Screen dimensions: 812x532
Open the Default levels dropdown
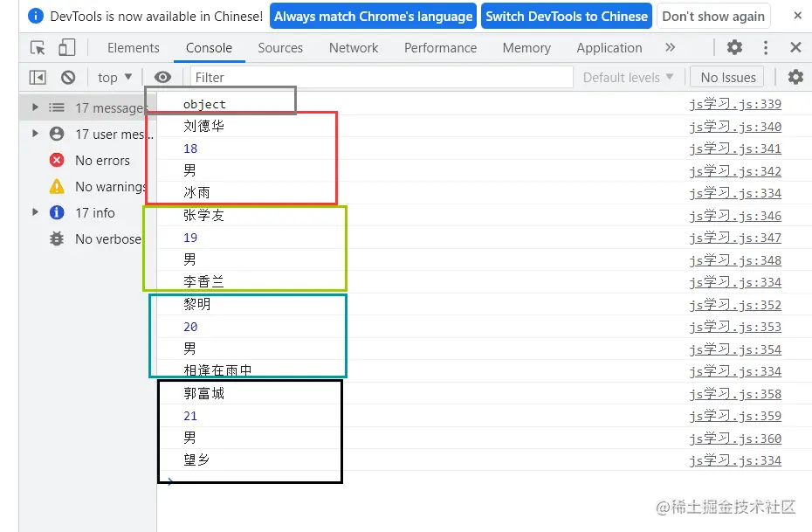pyautogui.click(x=628, y=77)
